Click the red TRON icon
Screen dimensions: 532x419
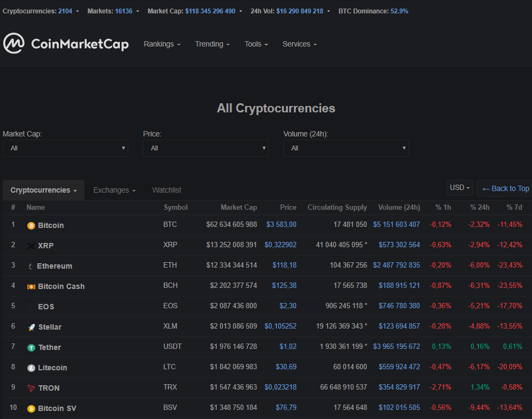[x=31, y=388]
